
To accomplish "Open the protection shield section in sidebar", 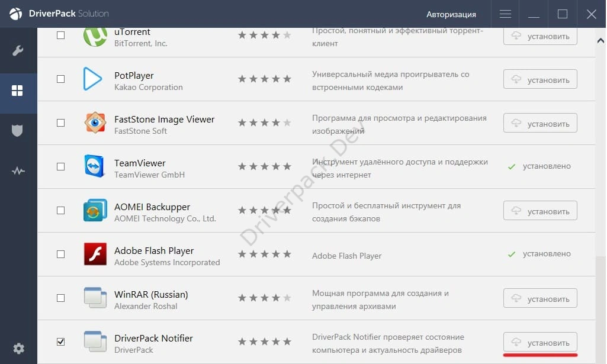I will tap(17, 131).
